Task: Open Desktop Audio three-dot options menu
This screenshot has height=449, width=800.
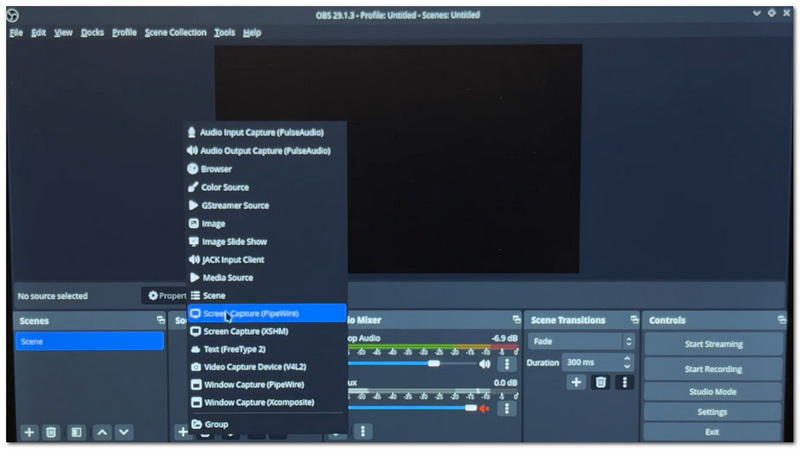Action: click(x=507, y=364)
